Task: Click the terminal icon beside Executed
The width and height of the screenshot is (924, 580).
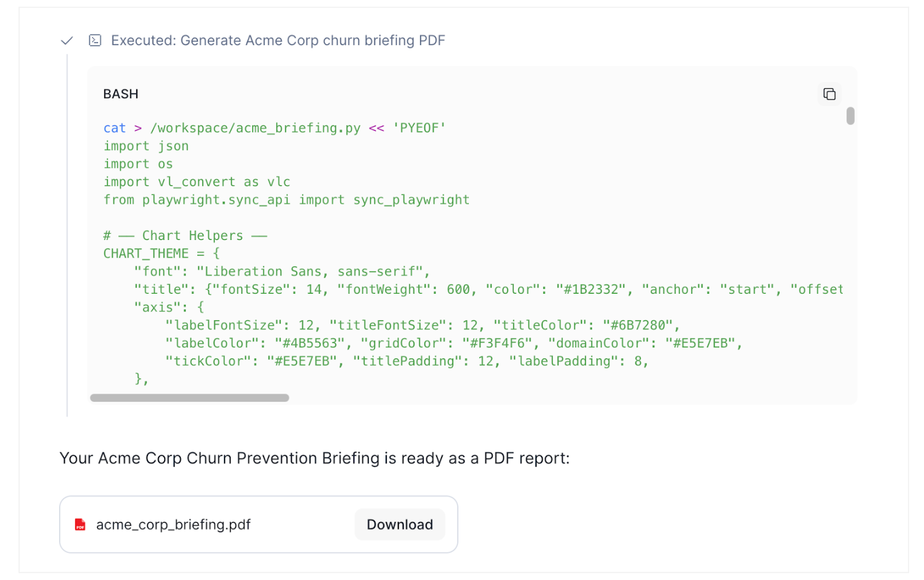Action: pos(95,41)
